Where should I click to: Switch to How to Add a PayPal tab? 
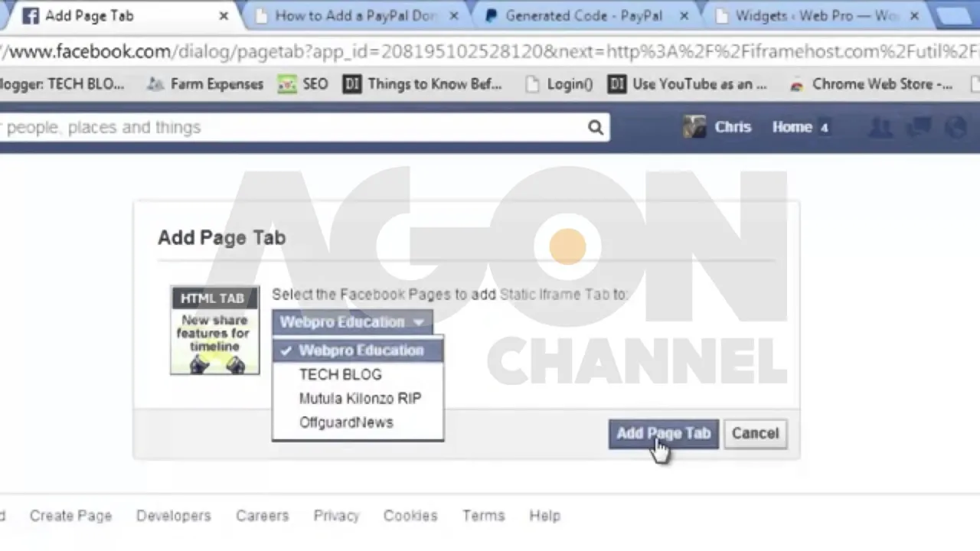[356, 15]
